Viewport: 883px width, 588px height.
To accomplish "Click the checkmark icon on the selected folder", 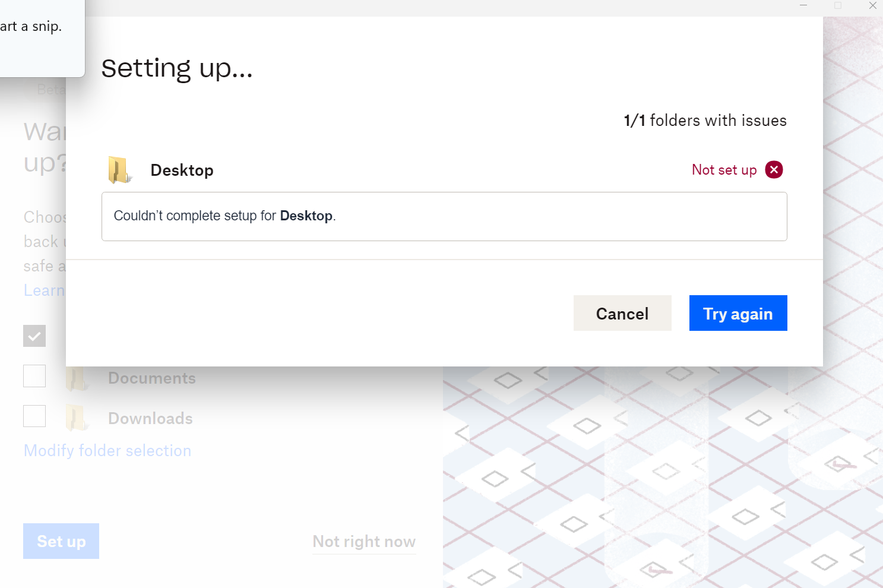I will coord(34,336).
